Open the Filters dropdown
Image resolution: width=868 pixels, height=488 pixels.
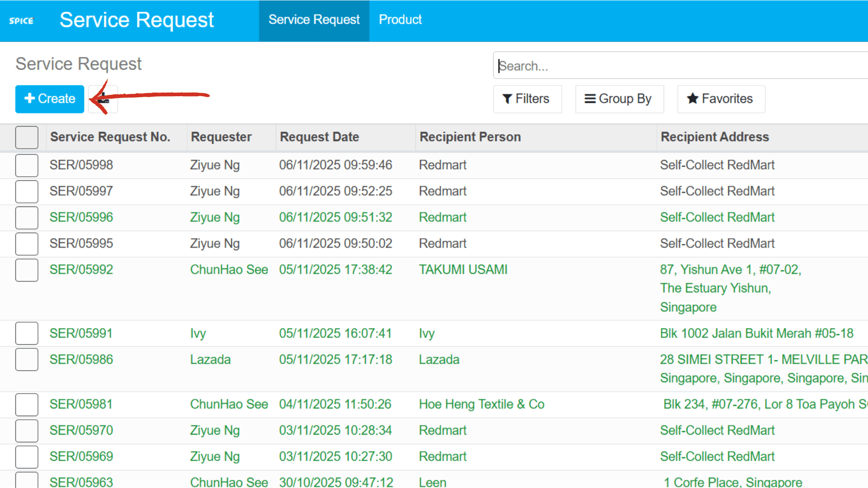[527, 99]
